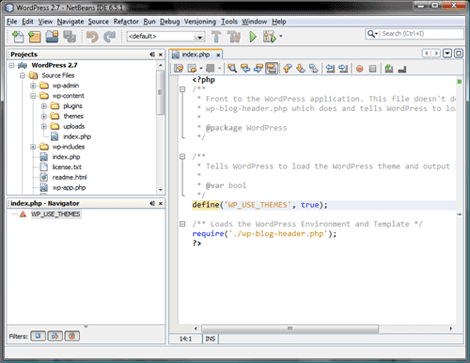Screen dimensions: 470x363
Task: Click the Save All toolbar icon
Action: coord(69,36)
